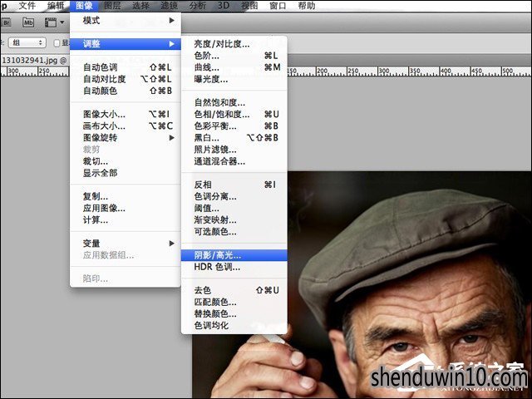
Task: Expand the 图像旋转 submenu
Action: [126, 138]
